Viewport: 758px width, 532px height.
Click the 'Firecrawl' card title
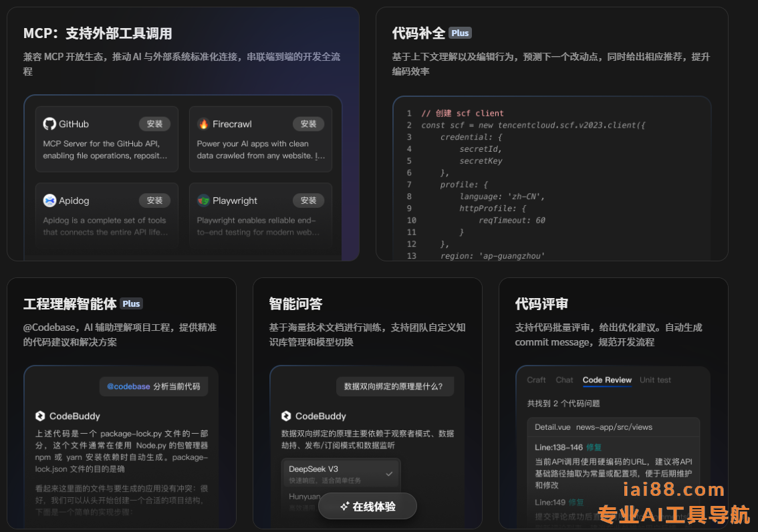232,124
